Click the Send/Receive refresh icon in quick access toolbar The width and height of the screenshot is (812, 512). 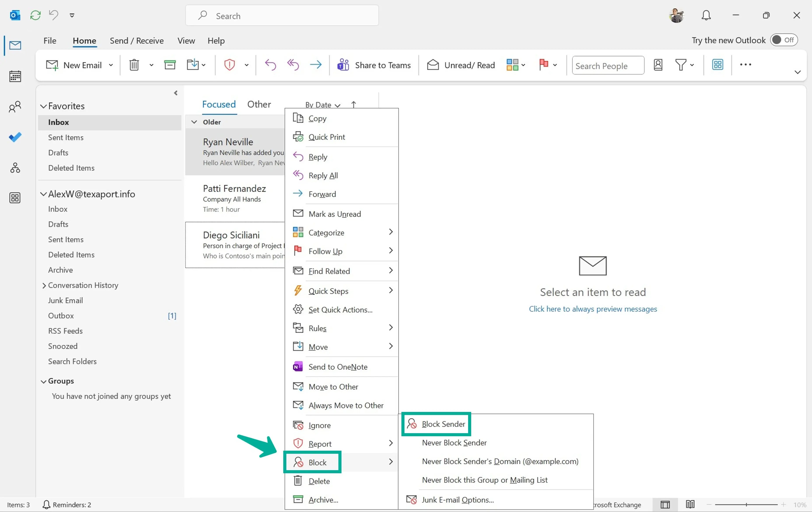coord(35,15)
